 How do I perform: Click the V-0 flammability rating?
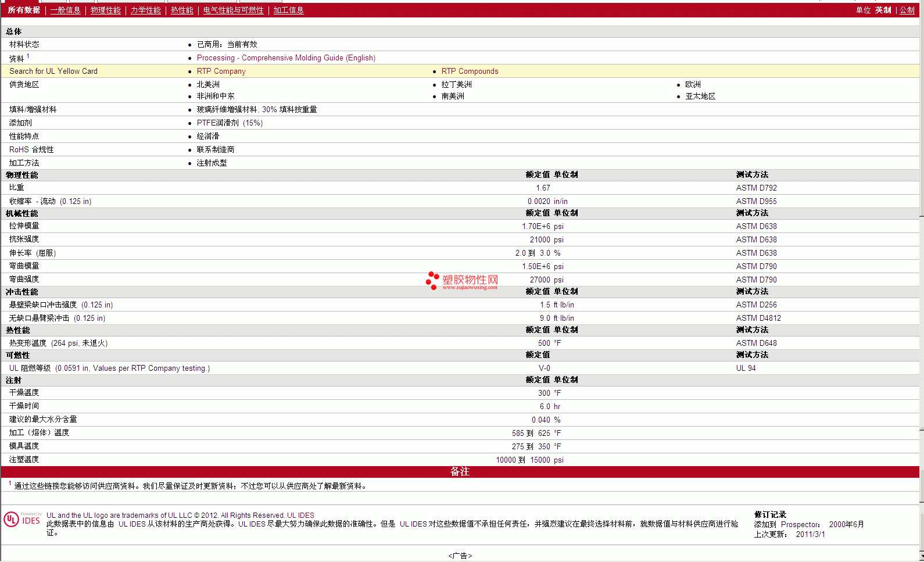544,368
